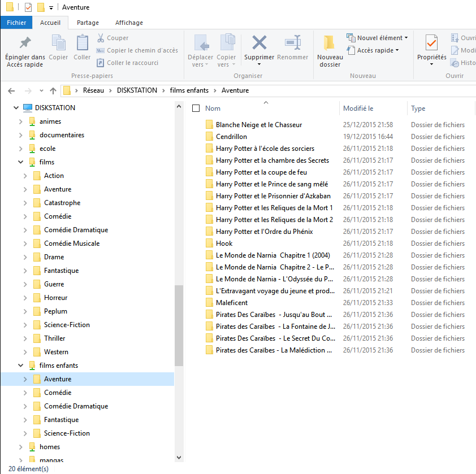Click the navigation pane scrollbar thumb
Screen dimensions: 476x474
tap(179, 325)
